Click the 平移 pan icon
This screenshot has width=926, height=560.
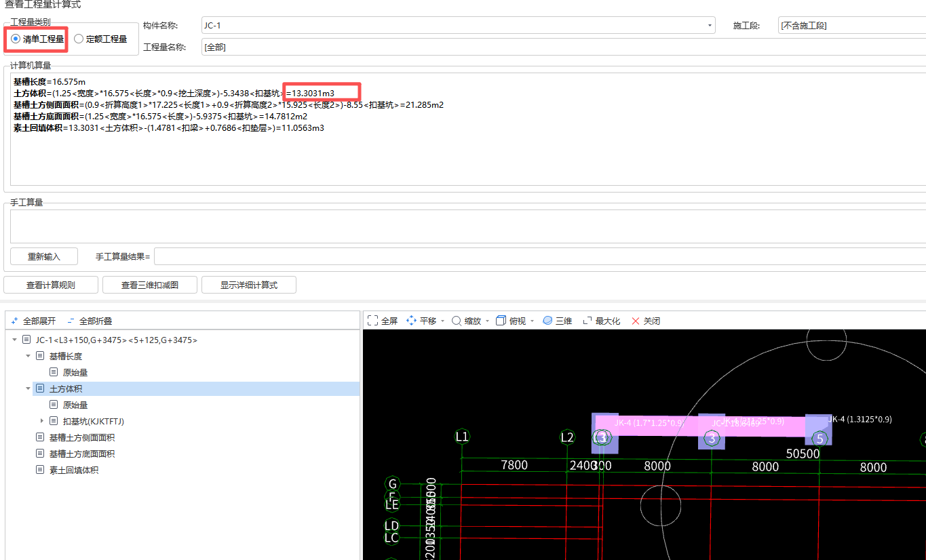411,321
